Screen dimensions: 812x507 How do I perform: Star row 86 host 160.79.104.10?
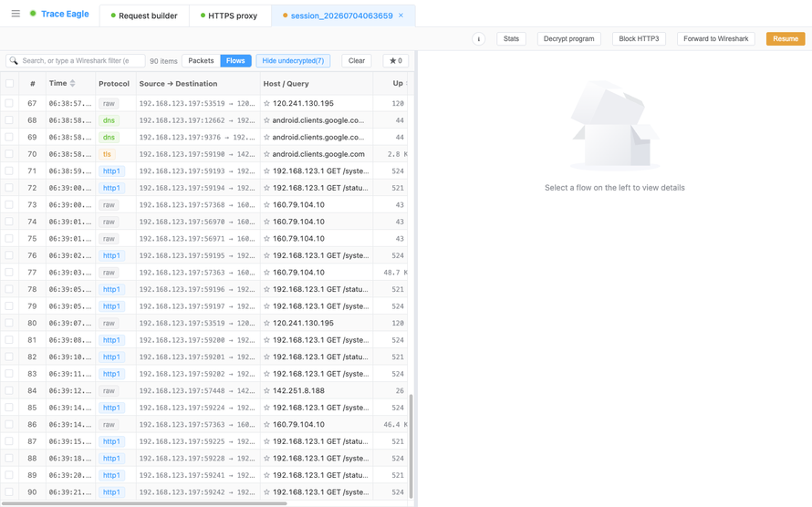(x=266, y=424)
